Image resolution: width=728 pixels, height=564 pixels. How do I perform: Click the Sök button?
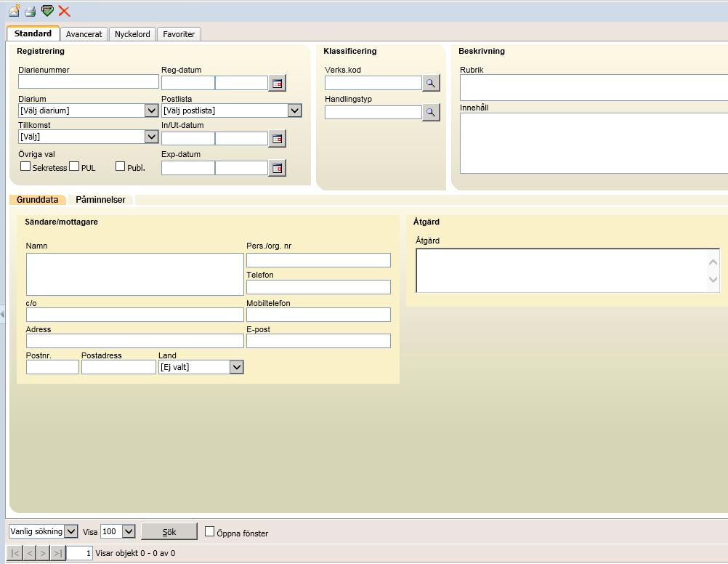169,531
